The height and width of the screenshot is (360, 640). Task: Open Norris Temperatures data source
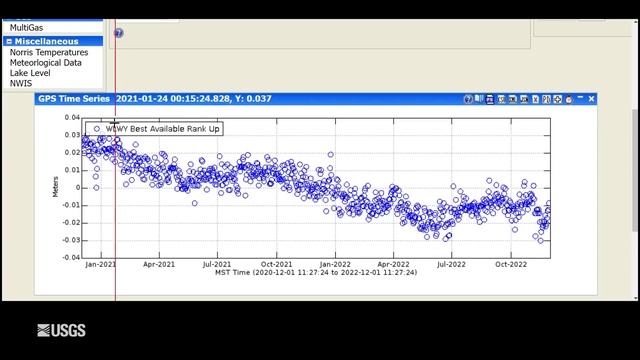click(49, 52)
